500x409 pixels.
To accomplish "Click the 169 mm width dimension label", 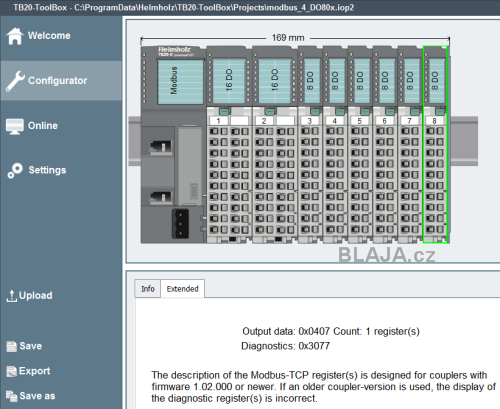I will 288,38.
